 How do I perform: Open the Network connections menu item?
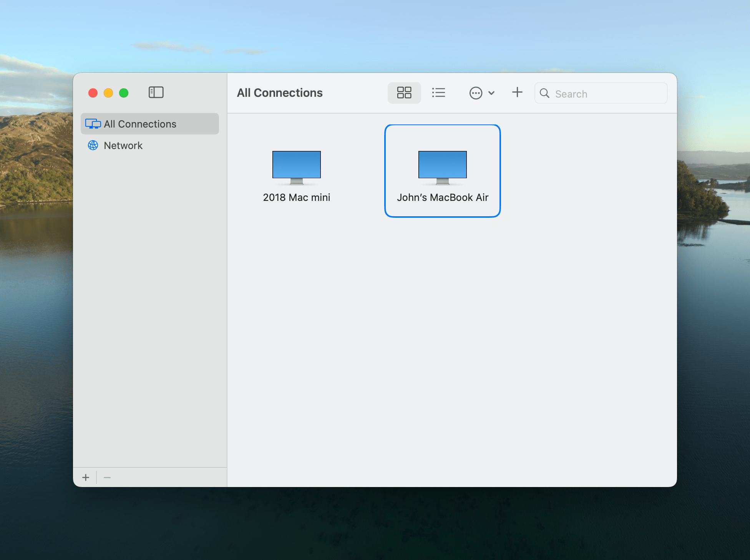coord(122,145)
